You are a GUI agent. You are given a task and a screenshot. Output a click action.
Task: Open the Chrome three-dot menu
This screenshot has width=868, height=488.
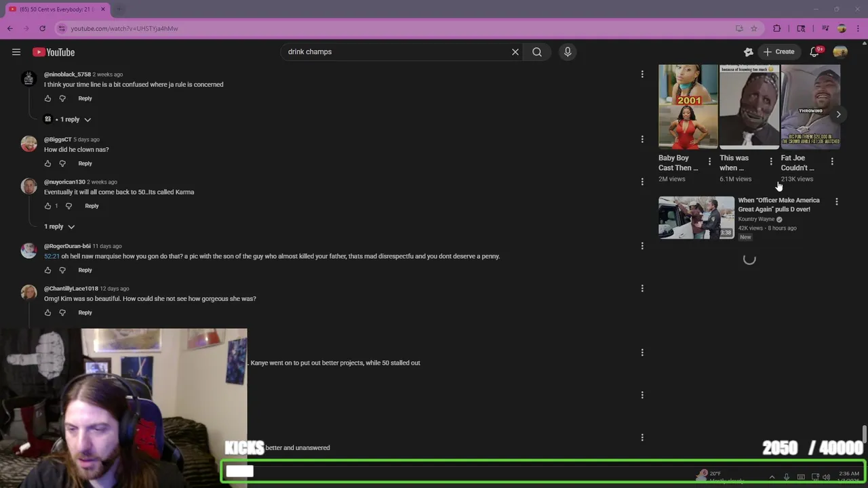click(858, 28)
